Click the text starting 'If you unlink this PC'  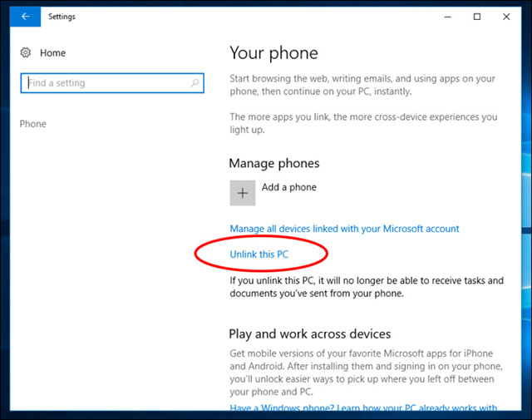[x=367, y=287]
